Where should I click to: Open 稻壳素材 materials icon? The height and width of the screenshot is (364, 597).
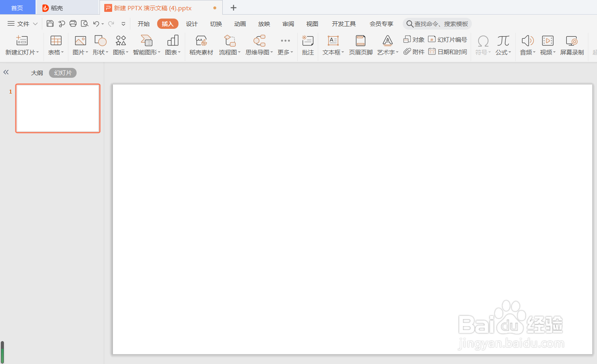tap(201, 41)
